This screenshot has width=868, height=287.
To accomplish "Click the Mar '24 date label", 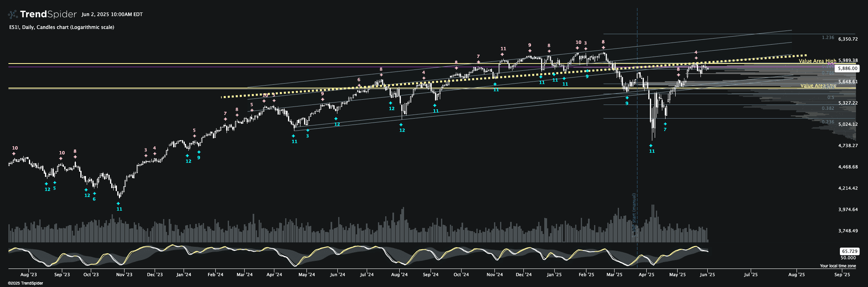I will 245,275.
